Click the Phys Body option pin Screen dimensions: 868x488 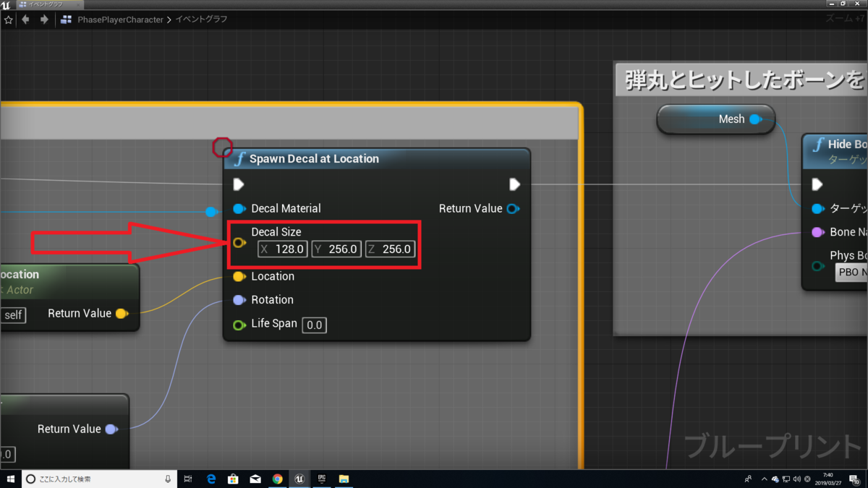coord(817,265)
